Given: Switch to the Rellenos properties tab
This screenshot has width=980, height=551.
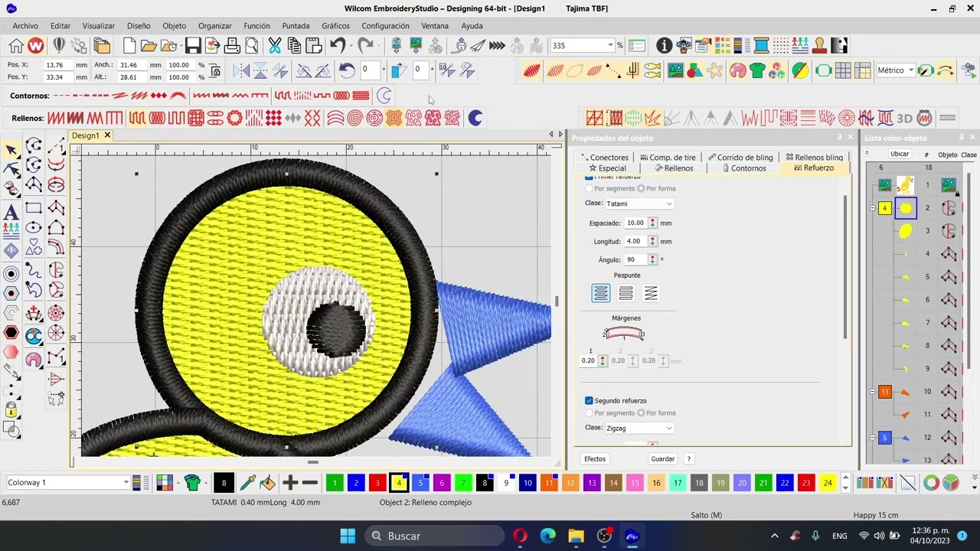Looking at the screenshot, I should click(x=673, y=168).
